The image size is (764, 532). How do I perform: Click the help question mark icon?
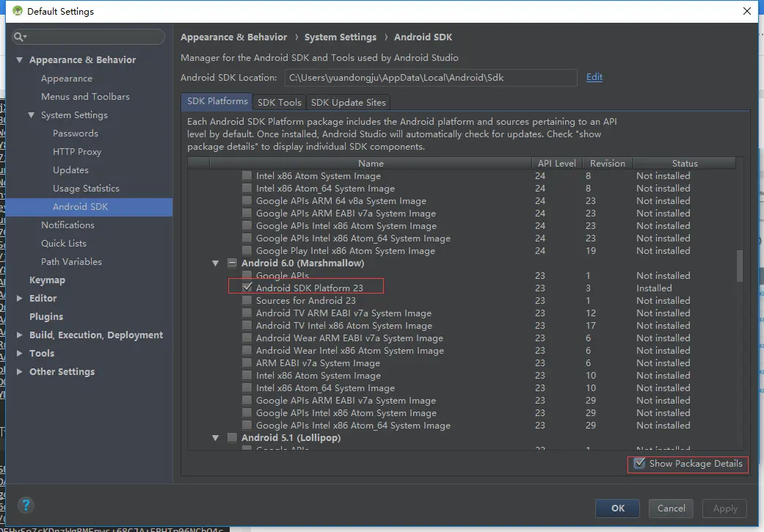tap(26, 505)
